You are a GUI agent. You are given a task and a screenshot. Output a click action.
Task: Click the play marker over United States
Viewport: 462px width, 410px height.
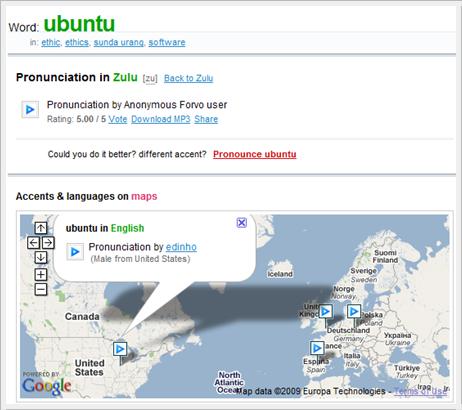(120, 349)
